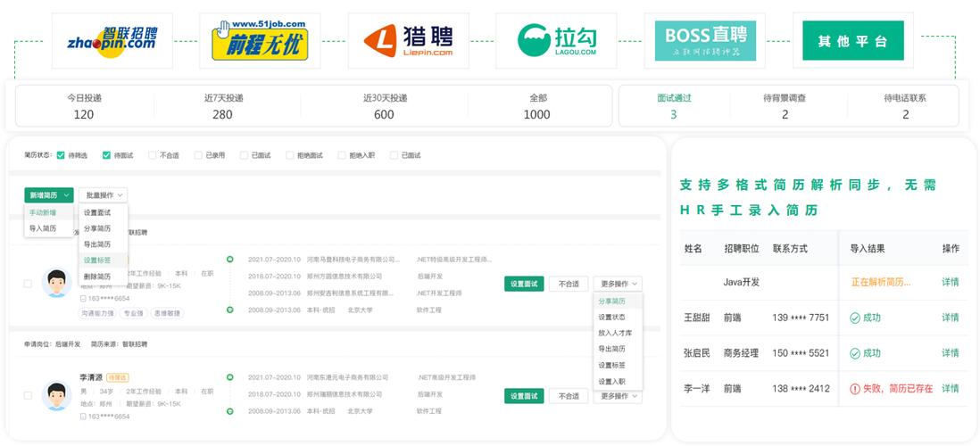
Task: Close the open 更多操作 dropdown above 分享简历
Action: tap(618, 284)
